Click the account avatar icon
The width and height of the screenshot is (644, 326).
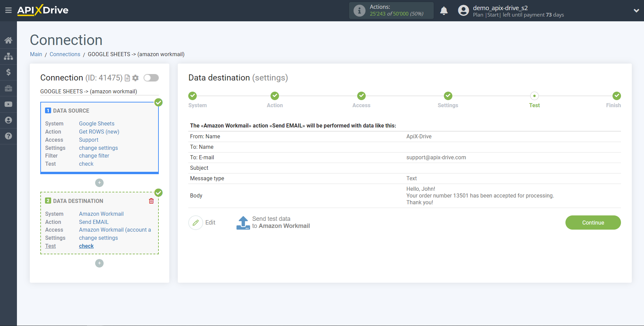coord(463,10)
